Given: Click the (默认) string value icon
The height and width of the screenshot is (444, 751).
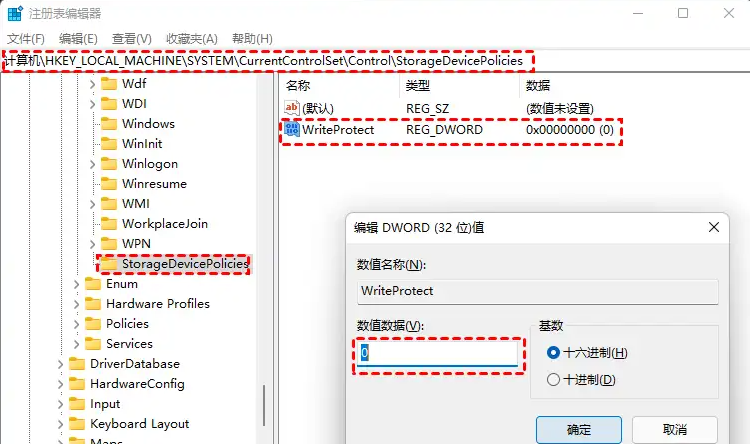Looking at the screenshot, I should point(292,108).
